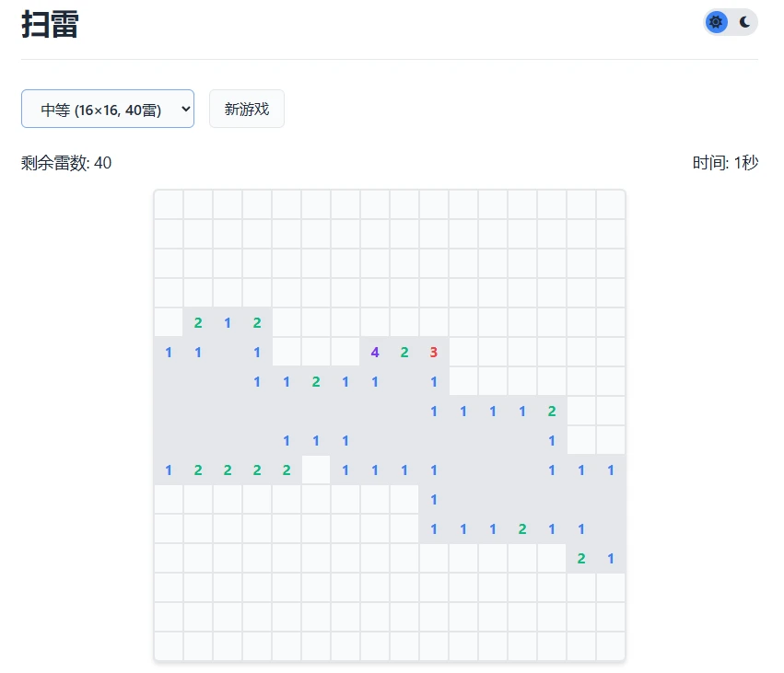Click the red 3 cell
The height and width of the screenshot is (673, 784).
tap(434, 352)
